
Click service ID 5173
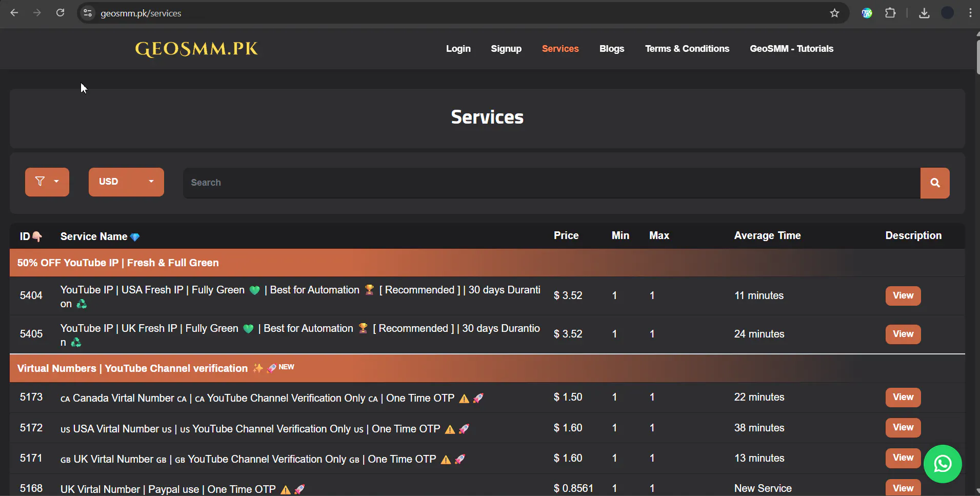tap(31, 397)
